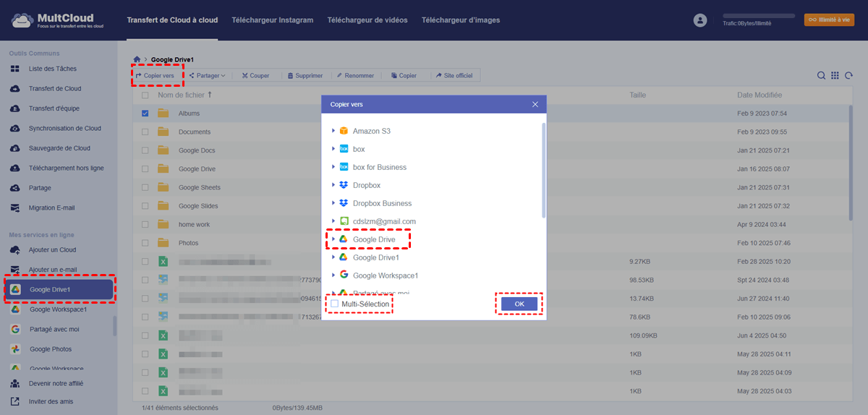Click the sidebar scrollbar
The image size is (868, 415).
pos(114,326)
